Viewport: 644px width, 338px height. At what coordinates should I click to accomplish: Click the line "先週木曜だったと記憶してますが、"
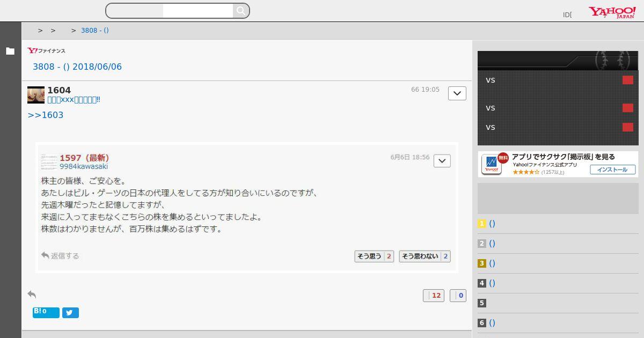click(x=103, y=205)
